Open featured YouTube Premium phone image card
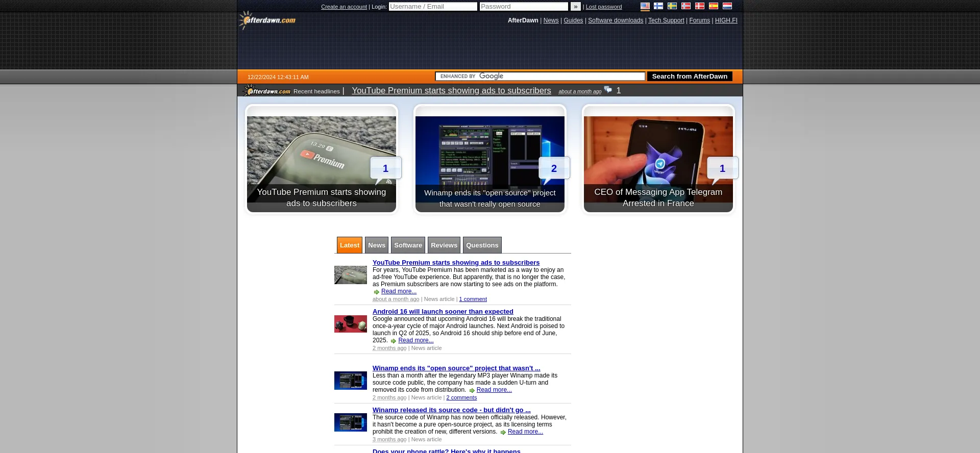This screenshot has width=980, height=453. [322, 159]
